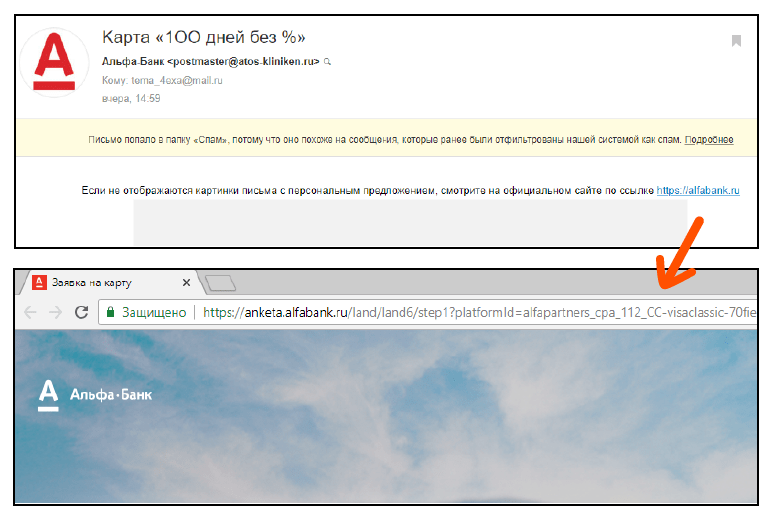Open a new browser tab
The height and width of the screenshot is (522, 772).
point(220,283)
